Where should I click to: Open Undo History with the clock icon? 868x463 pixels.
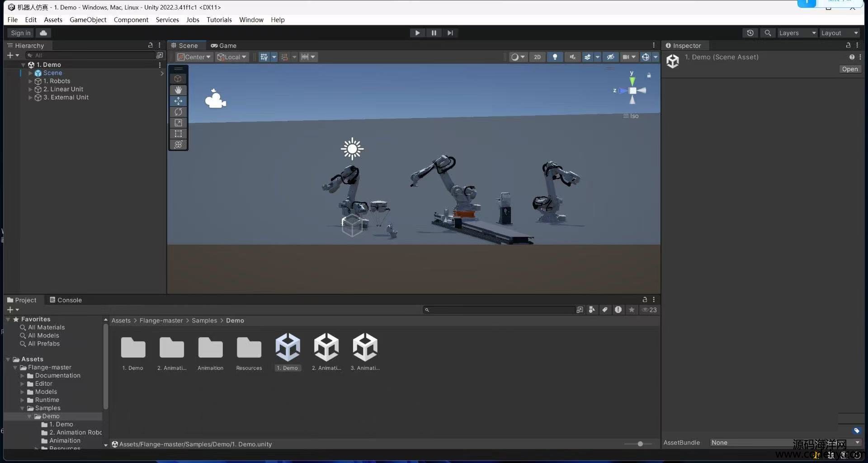pos(750,33)
